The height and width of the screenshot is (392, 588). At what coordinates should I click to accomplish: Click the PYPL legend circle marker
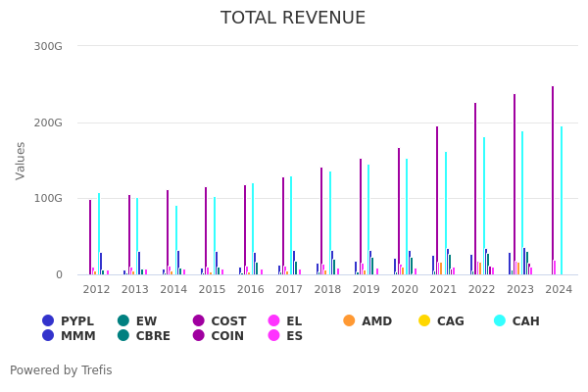(48, 320)
